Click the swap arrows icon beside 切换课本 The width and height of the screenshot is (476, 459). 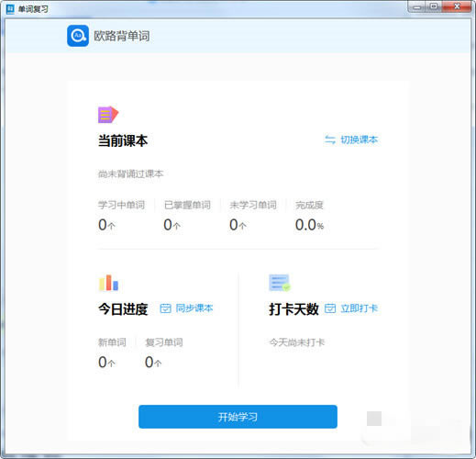point(330,140)
